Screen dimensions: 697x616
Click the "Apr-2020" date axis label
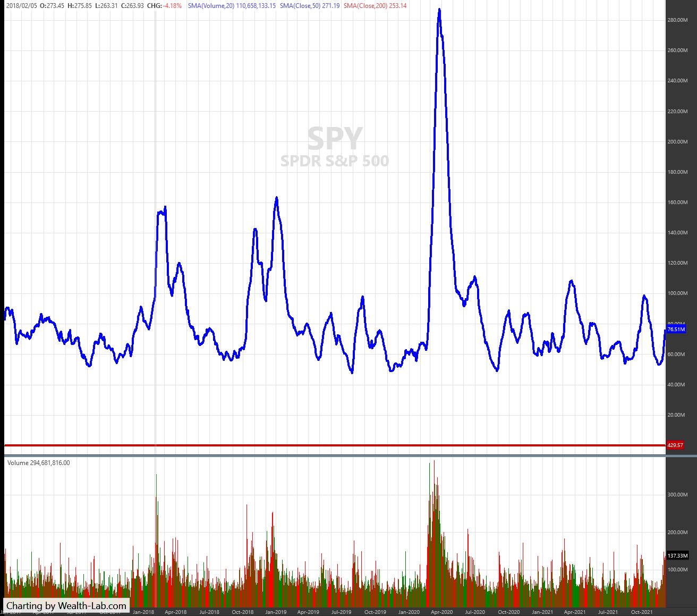pos(442,612)
